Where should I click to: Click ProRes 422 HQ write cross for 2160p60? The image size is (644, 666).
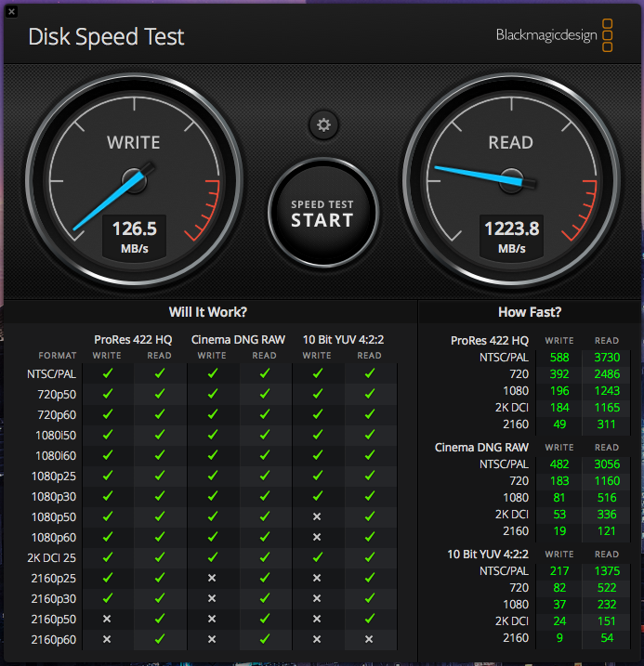[x=107, y=639]
